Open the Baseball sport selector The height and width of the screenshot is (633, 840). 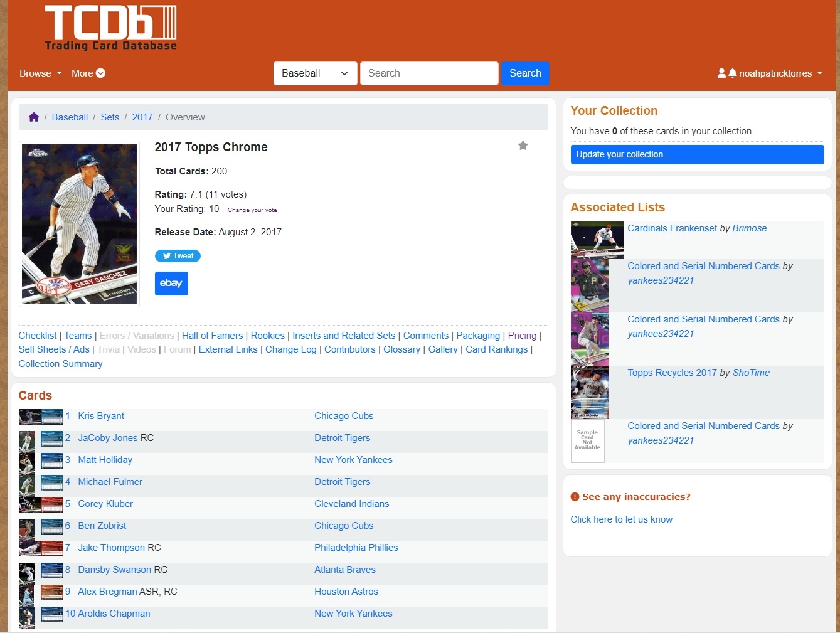pyautogui.click(x=315, y=73)
